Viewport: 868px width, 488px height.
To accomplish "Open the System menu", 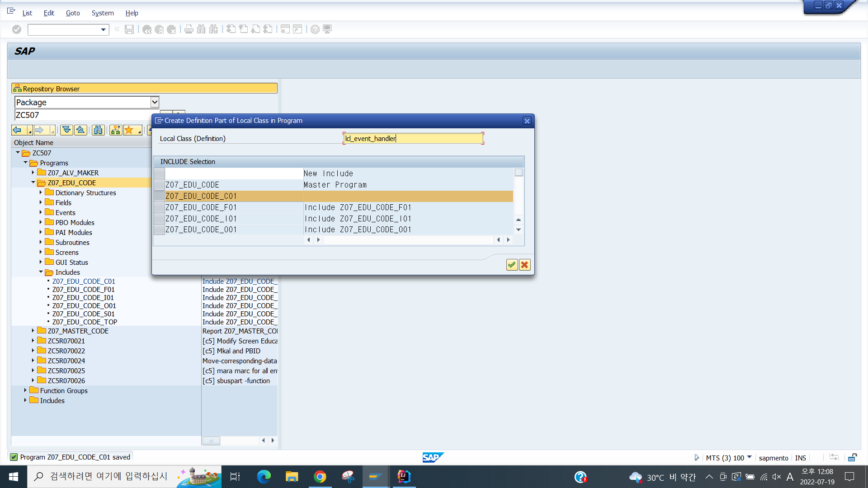I will 103,13.
